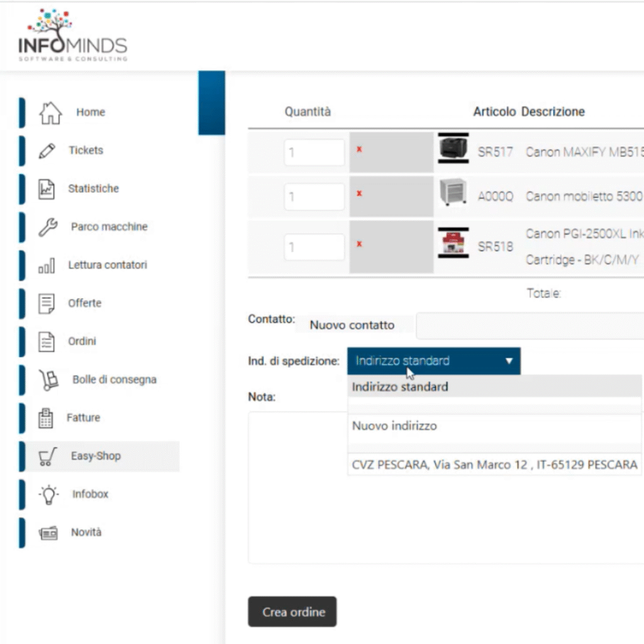
Task: Click the Infominds logo
Action: [73, 36]
